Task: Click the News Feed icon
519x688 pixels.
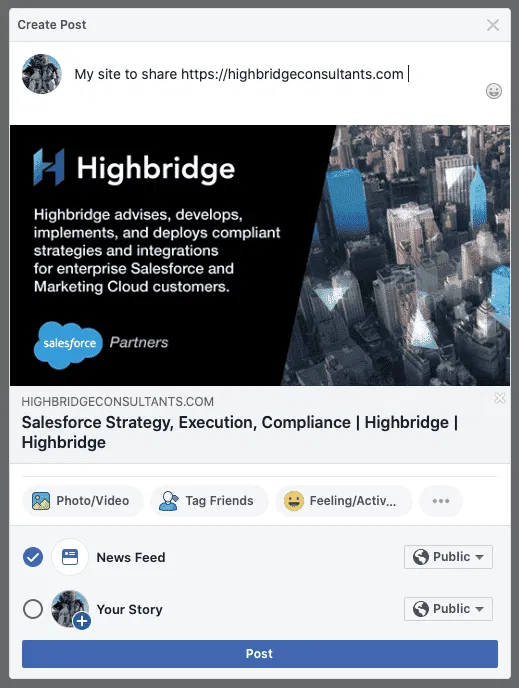Action: [70, 557]
